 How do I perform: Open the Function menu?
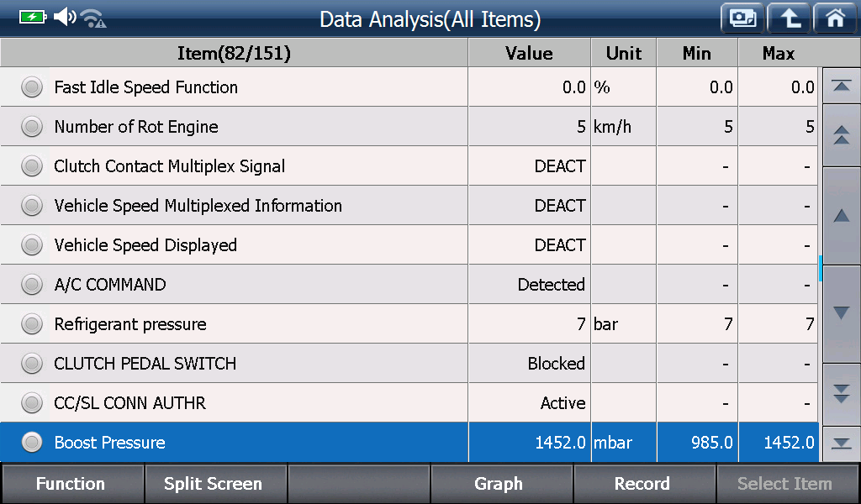[x=71, y=484]
